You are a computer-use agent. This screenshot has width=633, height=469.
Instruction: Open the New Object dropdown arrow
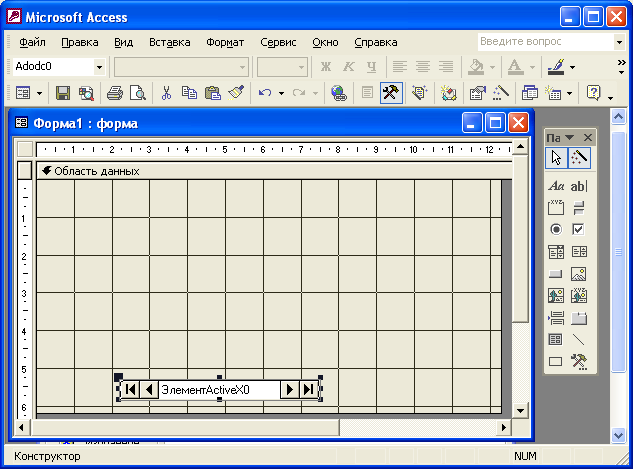(x=569, y=93)
